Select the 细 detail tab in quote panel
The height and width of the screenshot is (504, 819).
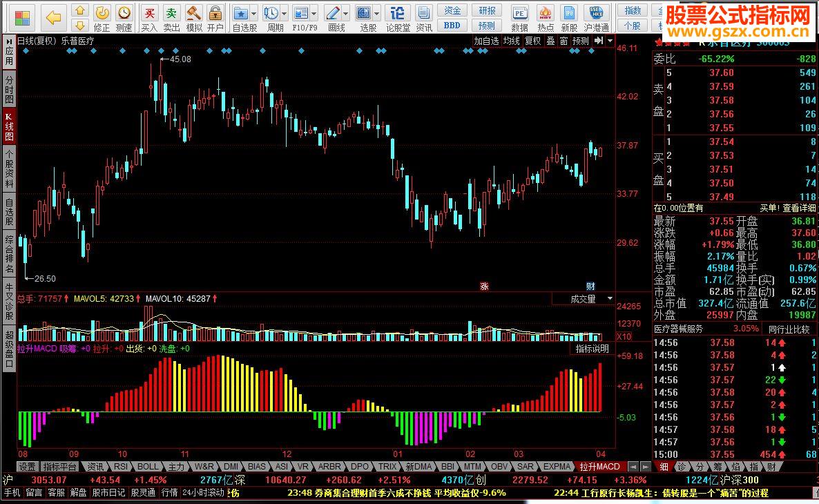664,467
